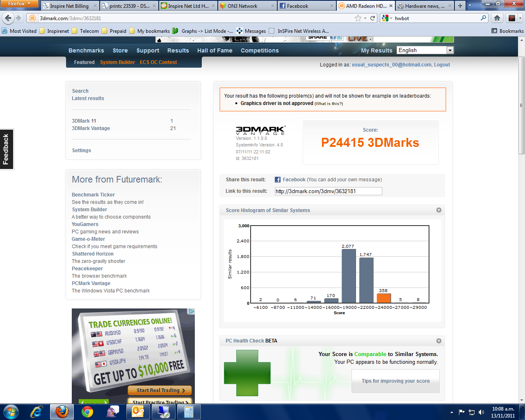525x420 pixels.
Task: Open the list all tabs dropdown
Action: (470, 6)
